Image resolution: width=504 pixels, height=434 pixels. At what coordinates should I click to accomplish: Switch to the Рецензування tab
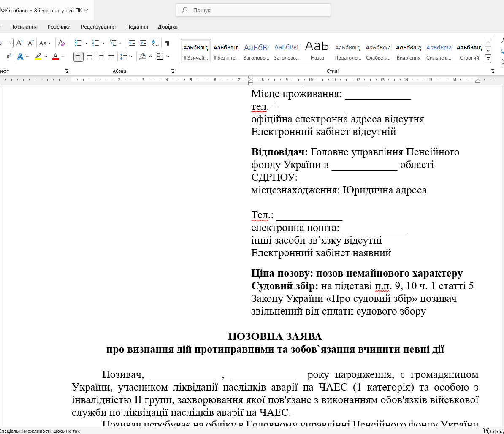point(98,27)
